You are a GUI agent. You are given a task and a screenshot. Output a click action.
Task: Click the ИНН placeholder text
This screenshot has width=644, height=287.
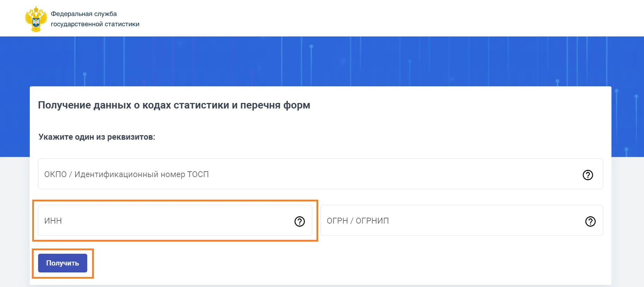[x=53, y=221]
